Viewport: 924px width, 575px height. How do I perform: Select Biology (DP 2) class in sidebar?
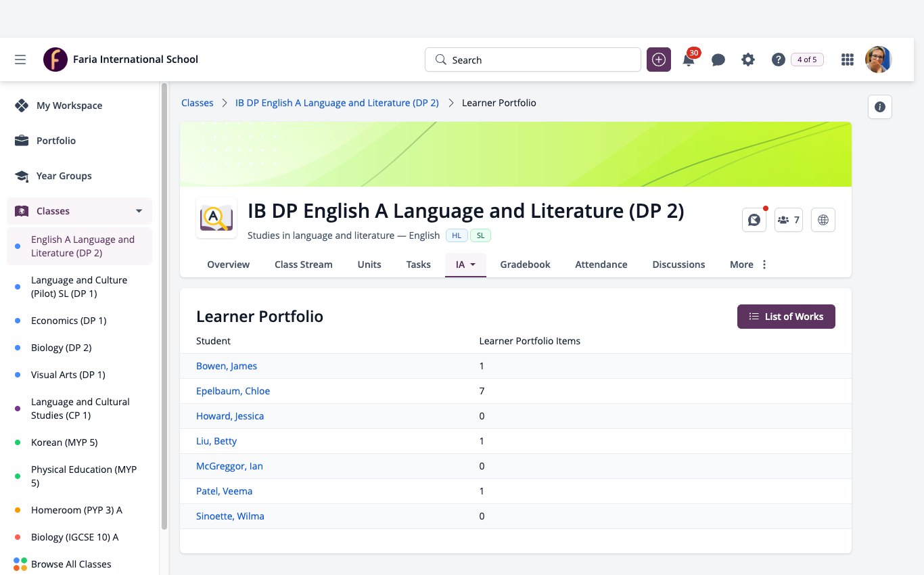[61, 348]
